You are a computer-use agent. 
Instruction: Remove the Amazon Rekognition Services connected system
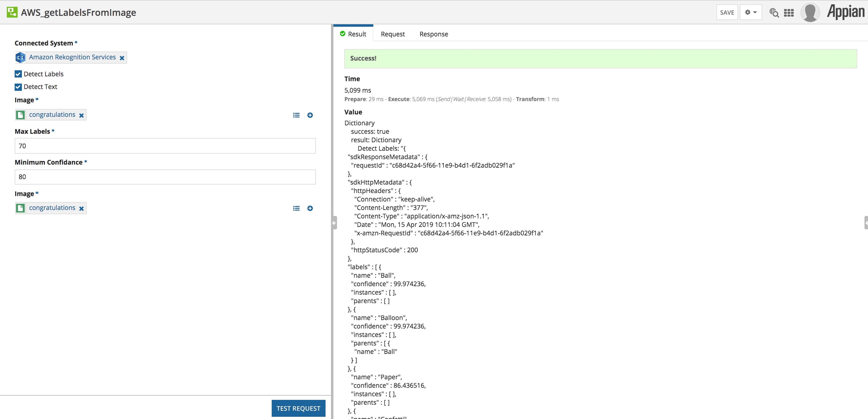click(122, 58)
